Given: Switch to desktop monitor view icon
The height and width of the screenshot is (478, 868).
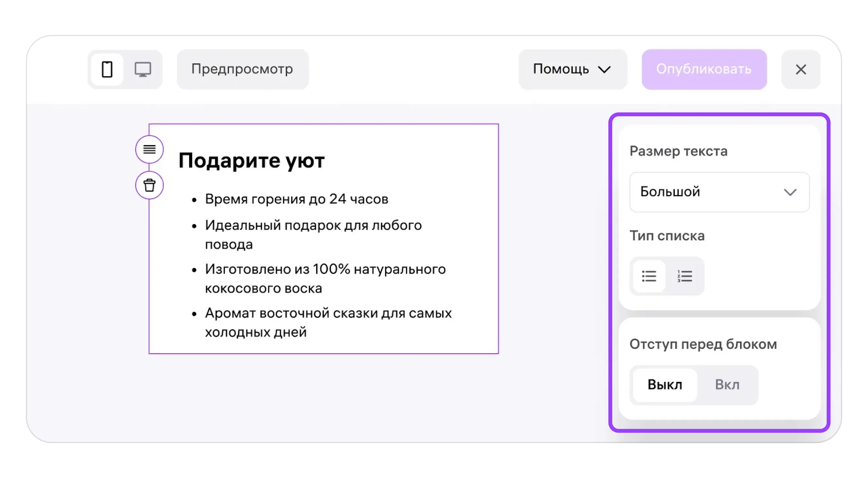Looking at the screenshot, I should pyautogui.click(x=143, y=69).
